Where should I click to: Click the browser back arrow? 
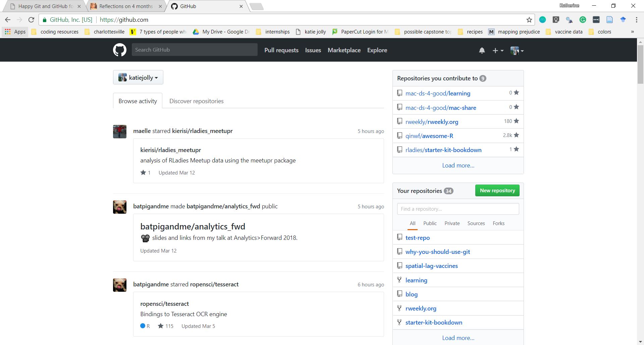(8, 20)
